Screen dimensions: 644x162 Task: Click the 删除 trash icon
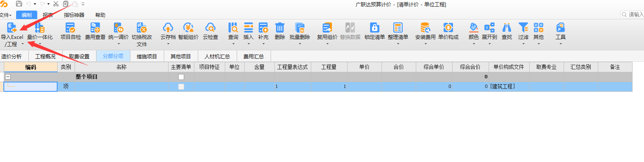coord(280,28)
